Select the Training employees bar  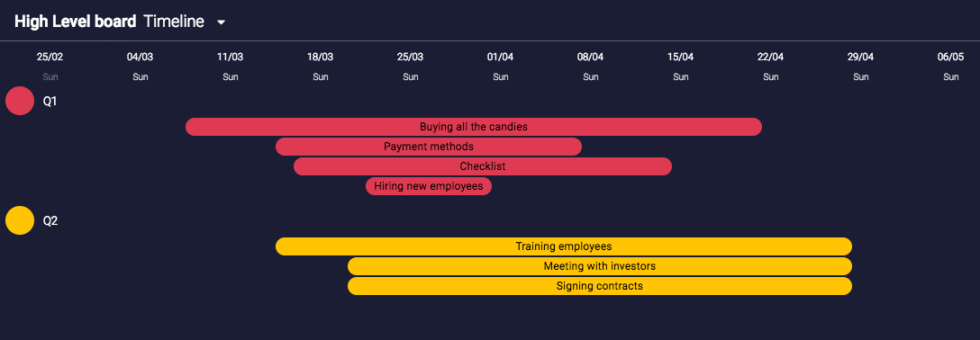pos(564,246)
